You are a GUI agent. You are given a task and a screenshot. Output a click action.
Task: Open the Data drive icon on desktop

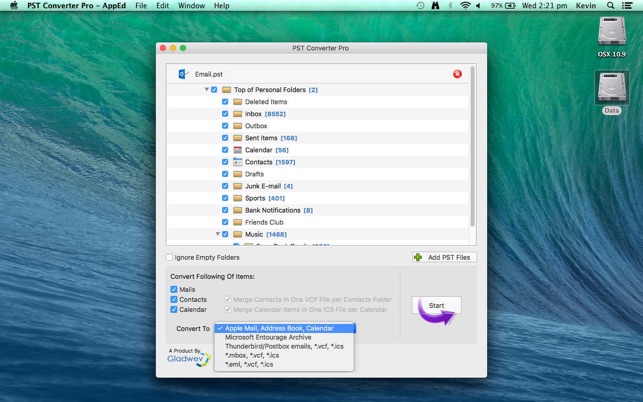click(611, 92)
